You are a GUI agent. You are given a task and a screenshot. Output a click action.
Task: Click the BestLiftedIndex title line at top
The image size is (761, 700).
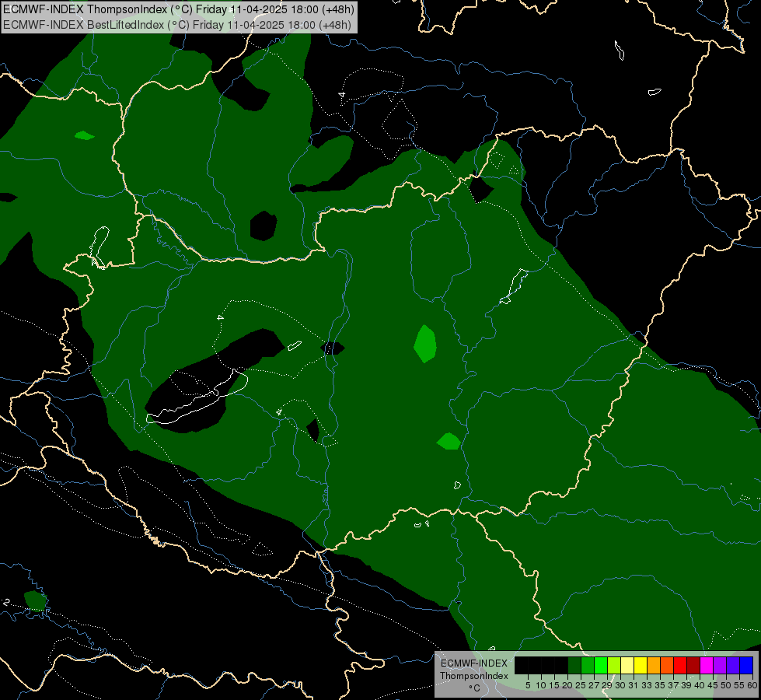177,25
